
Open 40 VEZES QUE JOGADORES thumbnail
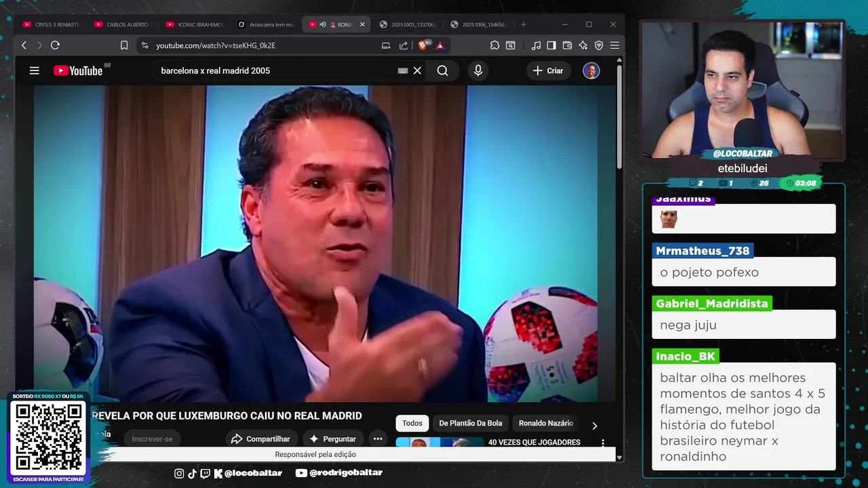[x=439, y=442]
